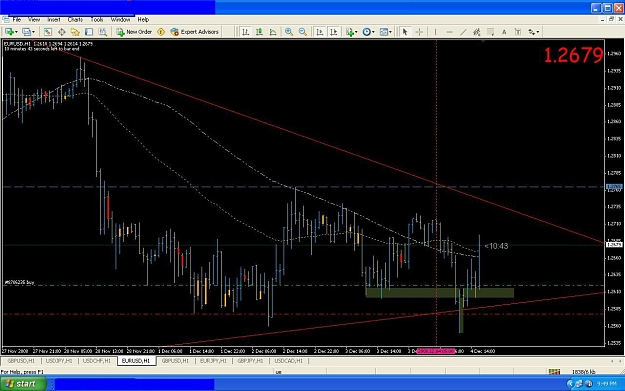625x391 pixels.
Task: Click the <10:43 bar timer label
Action: (496, 246)
